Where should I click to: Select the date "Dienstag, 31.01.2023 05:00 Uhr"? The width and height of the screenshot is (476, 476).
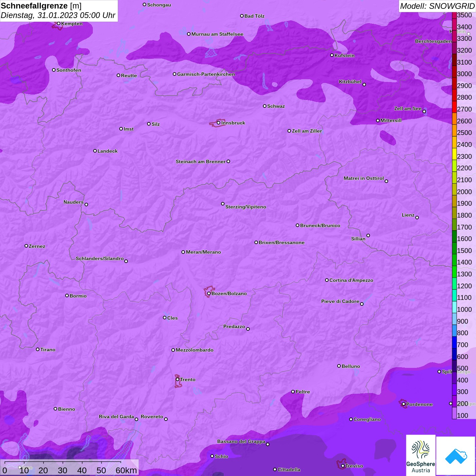point(58,15)
